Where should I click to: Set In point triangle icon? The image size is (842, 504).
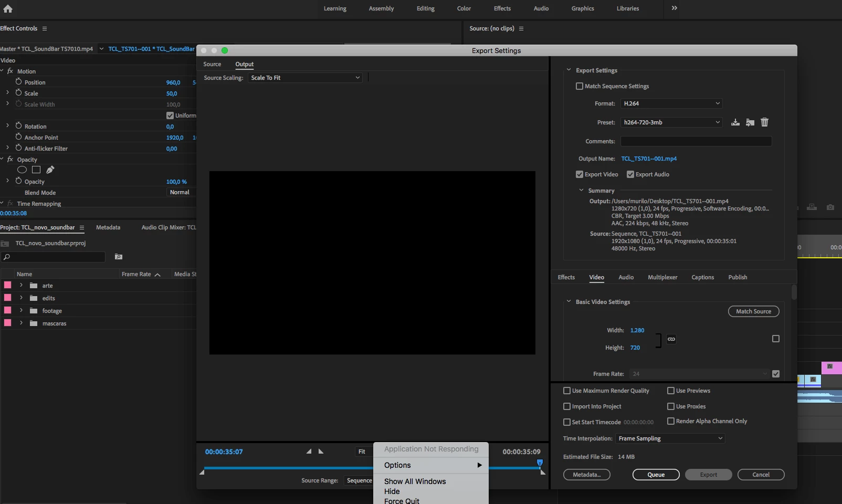tap(309, 451)
